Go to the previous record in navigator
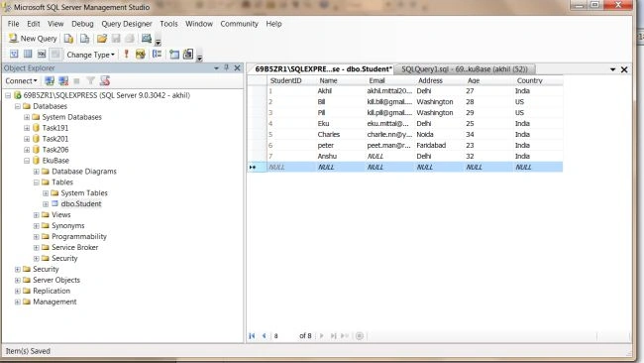 (264, 336)
